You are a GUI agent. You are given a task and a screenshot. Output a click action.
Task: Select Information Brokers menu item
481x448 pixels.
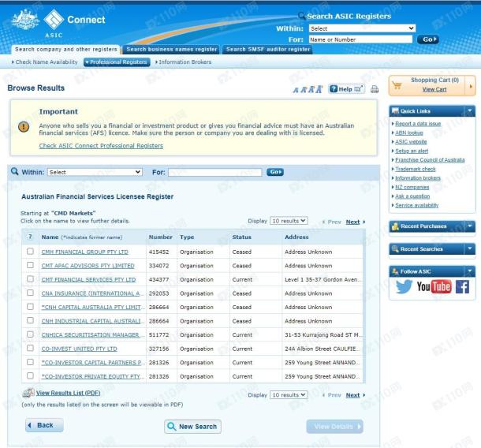184,62
